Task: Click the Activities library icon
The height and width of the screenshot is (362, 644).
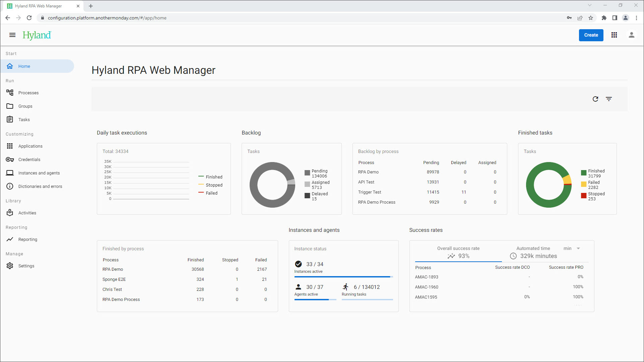Action: [x=10, y=213]
